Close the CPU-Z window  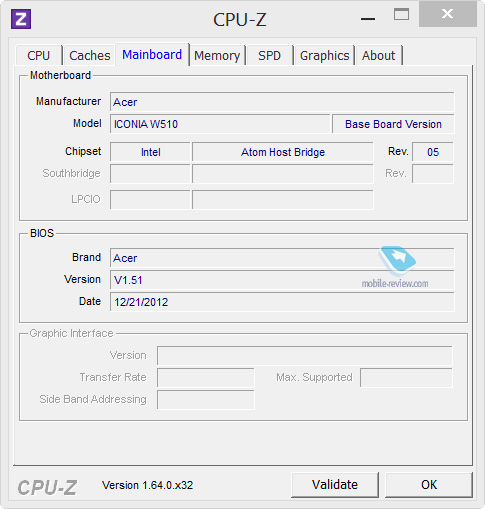(x=447, y=14)
